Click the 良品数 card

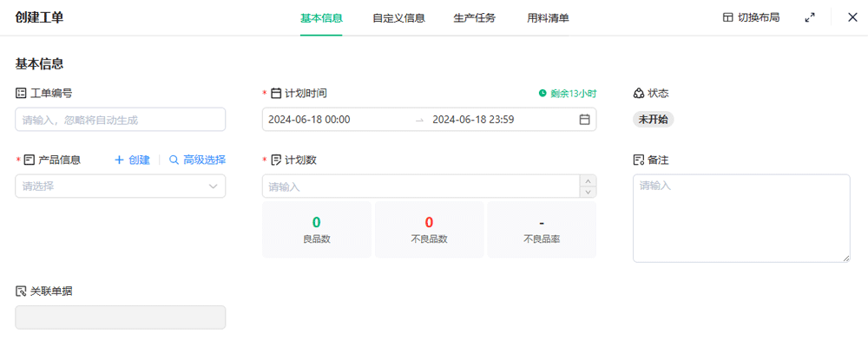tap(317, 229)
